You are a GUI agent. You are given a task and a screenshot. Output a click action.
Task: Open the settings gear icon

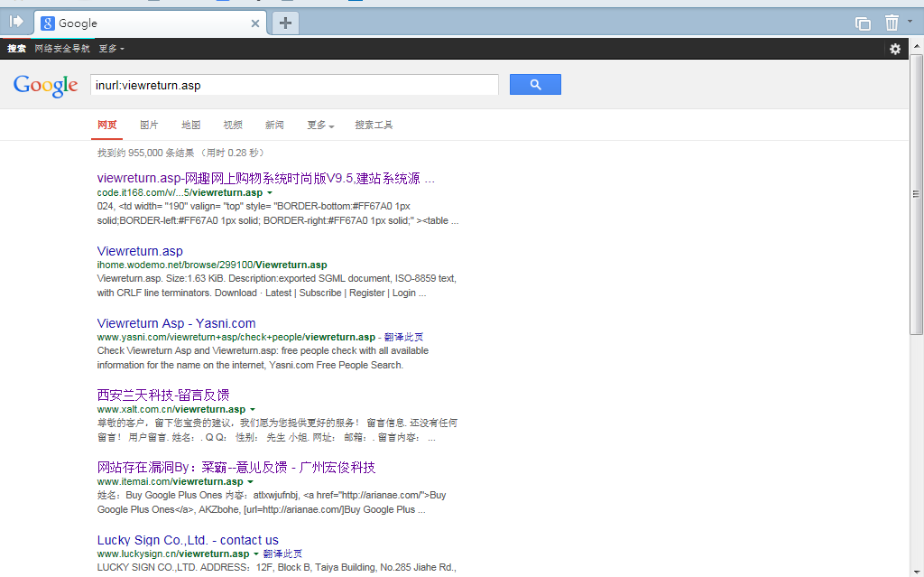point(895,49)
